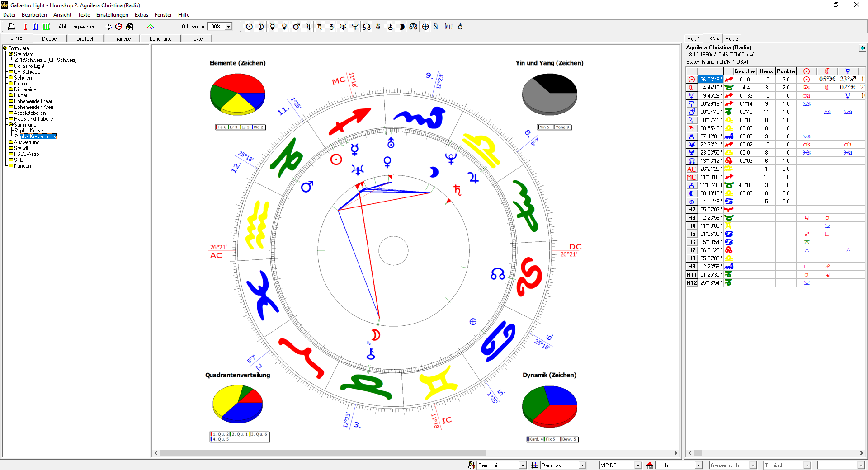Click the Sun column header icon in table
The image size is (868, 470).
tap(807, 71)
